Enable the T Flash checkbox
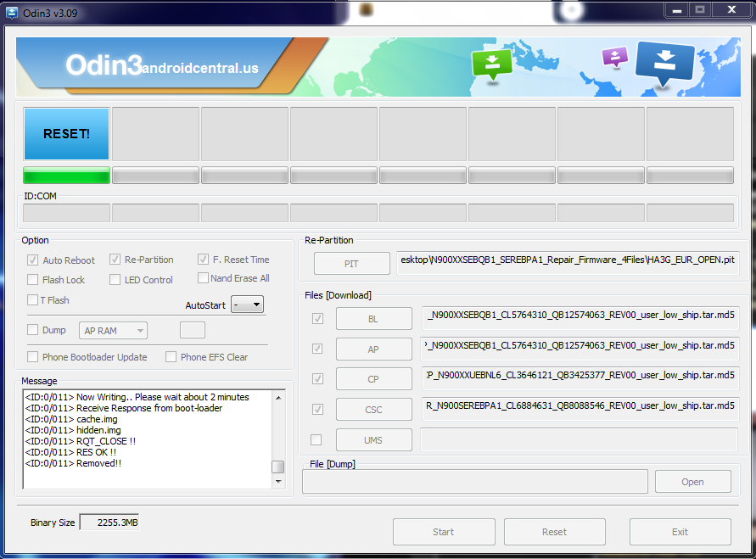The height and width of the screenshot is (559, 756). (33, 299)
